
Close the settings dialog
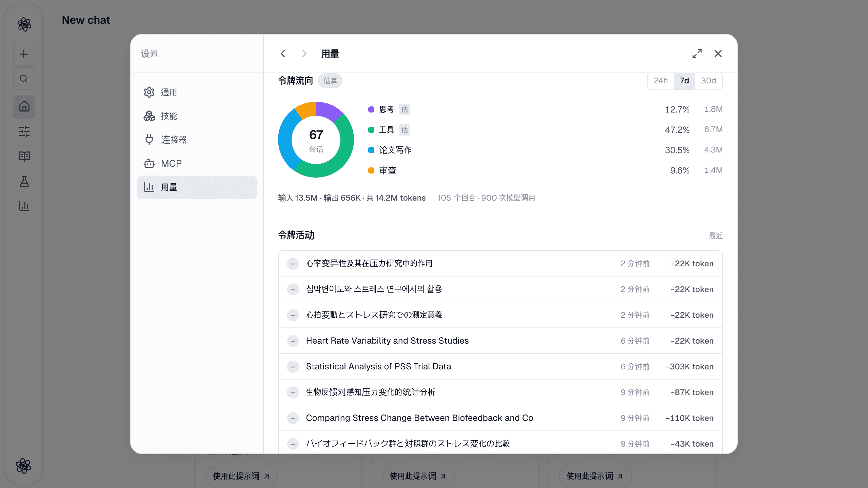718,54
